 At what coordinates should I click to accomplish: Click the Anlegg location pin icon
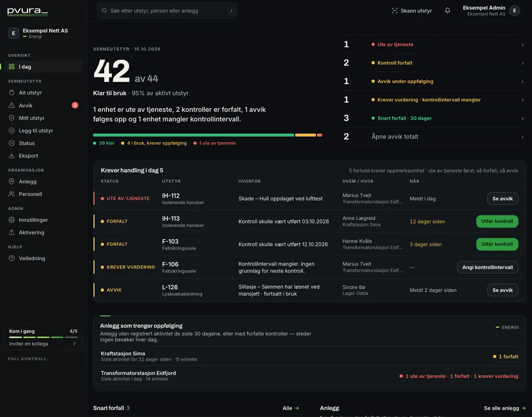coord(12,182)
